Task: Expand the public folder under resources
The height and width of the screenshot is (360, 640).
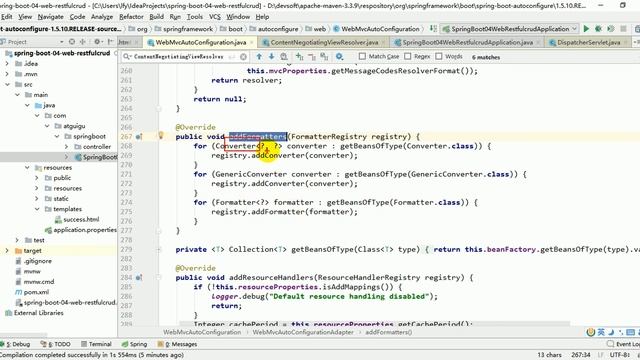Action: [37, 178]
